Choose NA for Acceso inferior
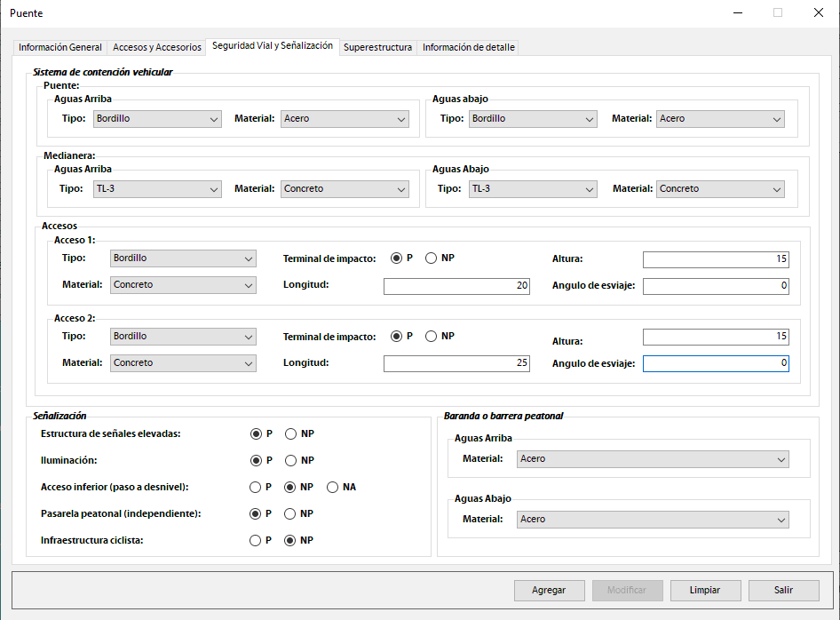The height and width of the screenshot is (620, 840). tap(333, 488)
